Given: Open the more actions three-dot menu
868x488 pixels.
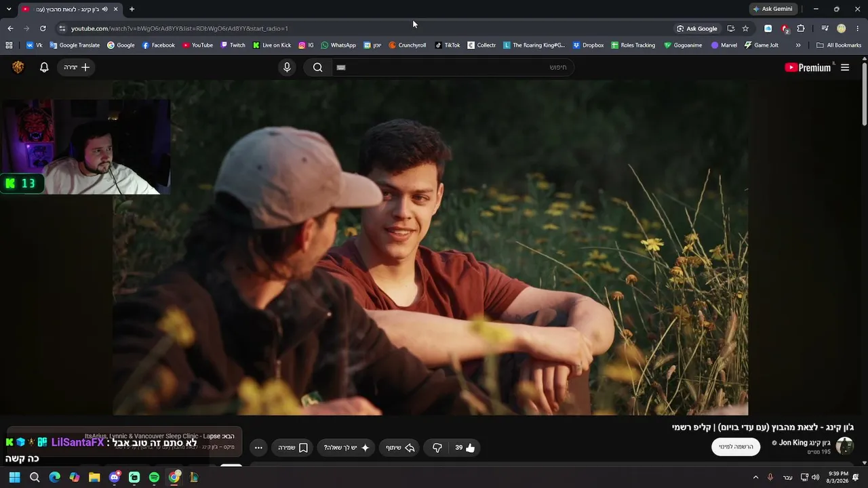Looking at the screenshot, I should (258, 447).
